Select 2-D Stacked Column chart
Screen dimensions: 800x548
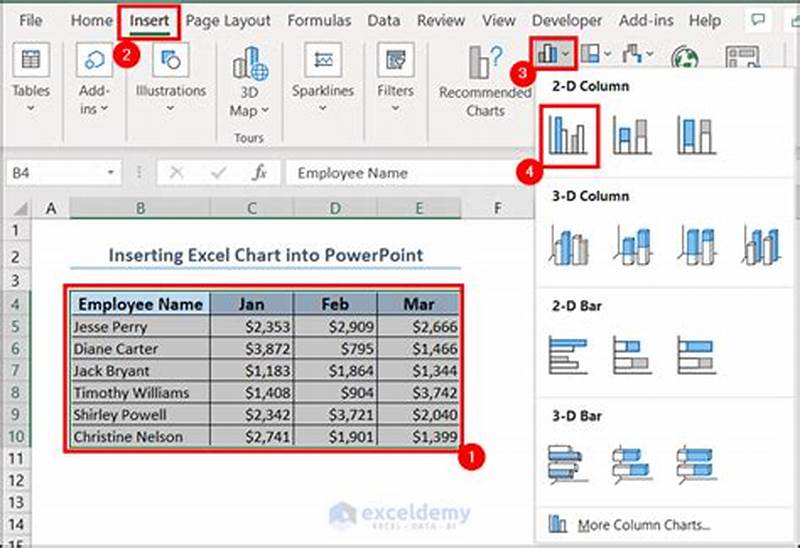632,135
